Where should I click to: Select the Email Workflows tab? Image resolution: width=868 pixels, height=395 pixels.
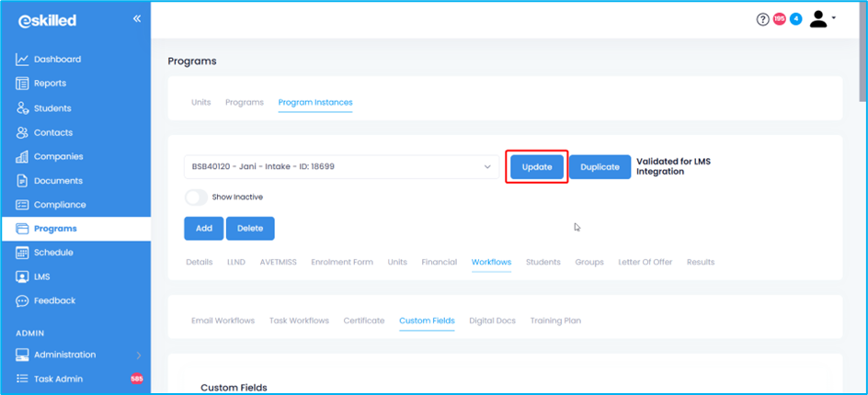pos(223,321)
